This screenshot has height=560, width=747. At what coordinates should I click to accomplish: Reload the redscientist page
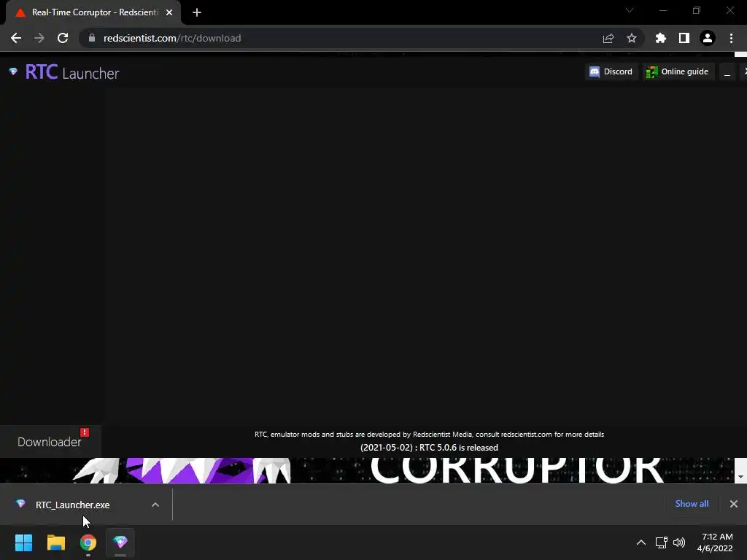pyautogui.click(x=63, y=38)
